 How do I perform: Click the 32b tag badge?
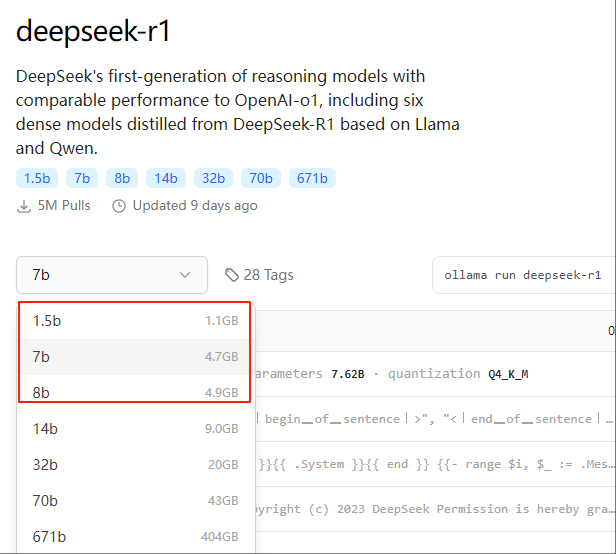213,178
